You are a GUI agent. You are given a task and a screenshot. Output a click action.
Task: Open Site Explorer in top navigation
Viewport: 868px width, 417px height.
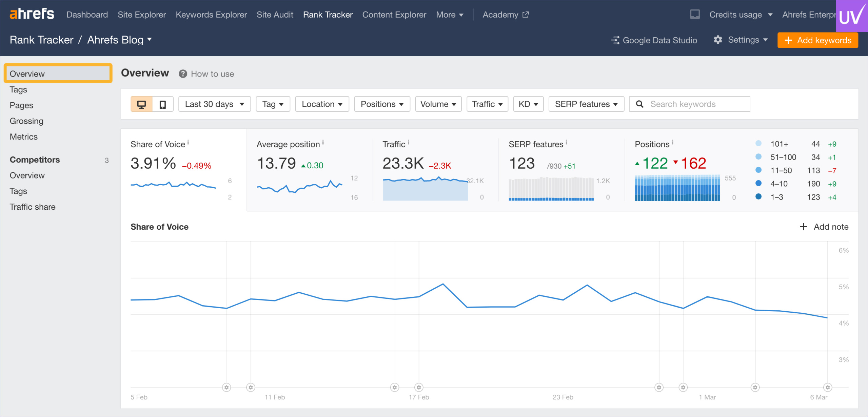(142, 15)
